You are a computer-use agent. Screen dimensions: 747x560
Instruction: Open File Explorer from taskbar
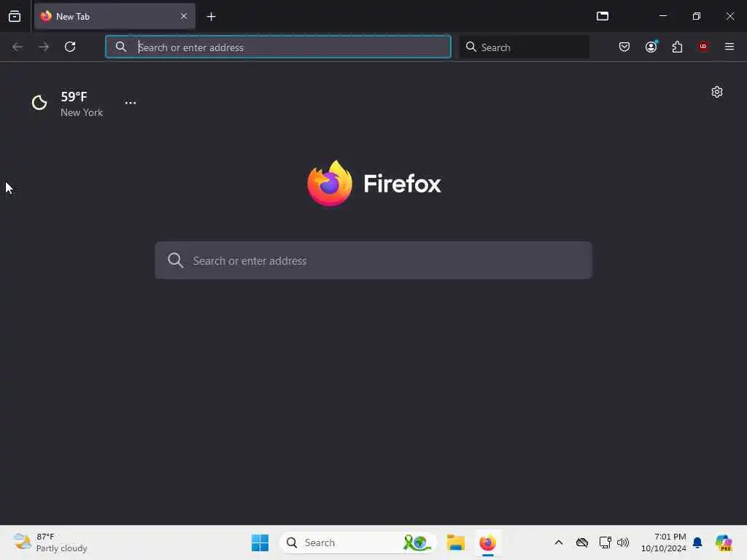[x=455, y=542]
